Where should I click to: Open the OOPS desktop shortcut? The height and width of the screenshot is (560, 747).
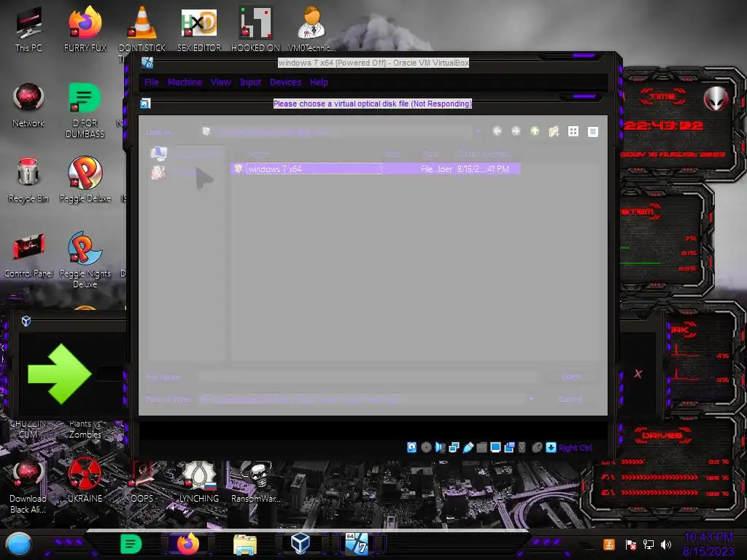pos(142,481)
